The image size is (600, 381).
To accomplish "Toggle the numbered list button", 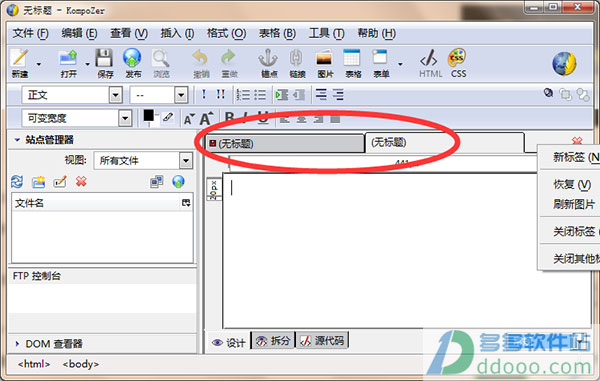I will (x=243, y=94).
